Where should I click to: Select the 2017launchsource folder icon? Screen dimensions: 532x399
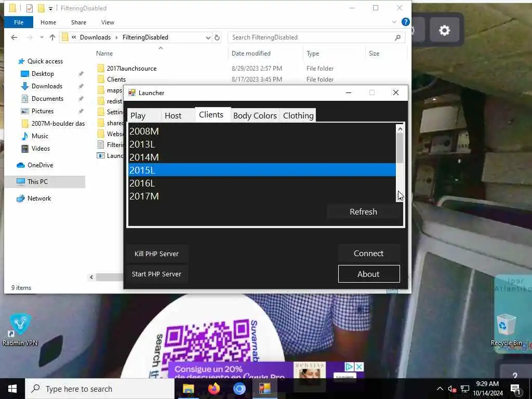point(101,68)
